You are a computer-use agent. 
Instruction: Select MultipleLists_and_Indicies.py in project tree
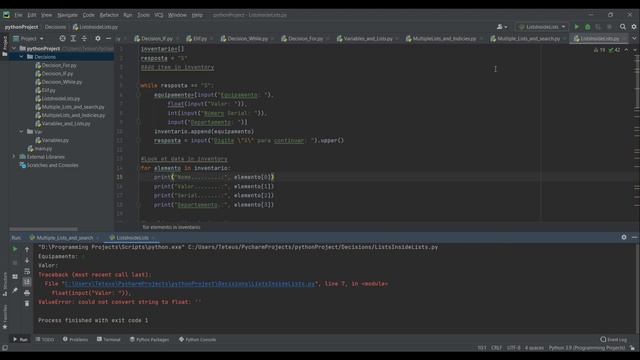(73, 115)
